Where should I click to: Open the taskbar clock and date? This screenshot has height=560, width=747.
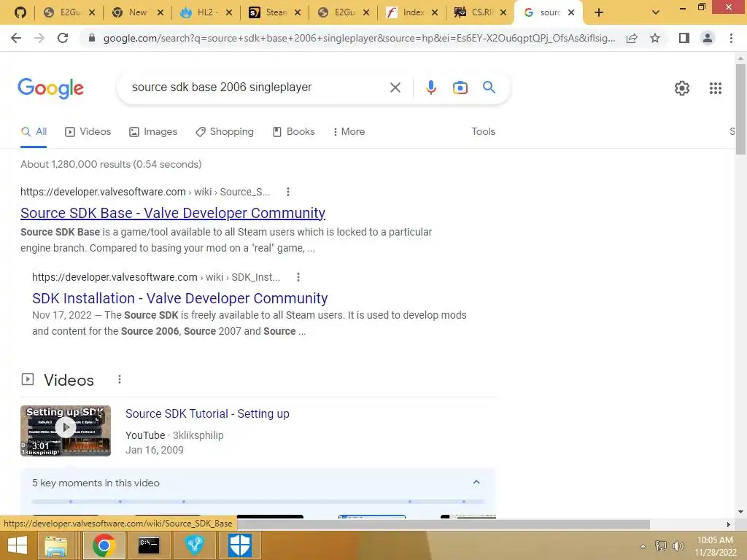tap(715, 546)
